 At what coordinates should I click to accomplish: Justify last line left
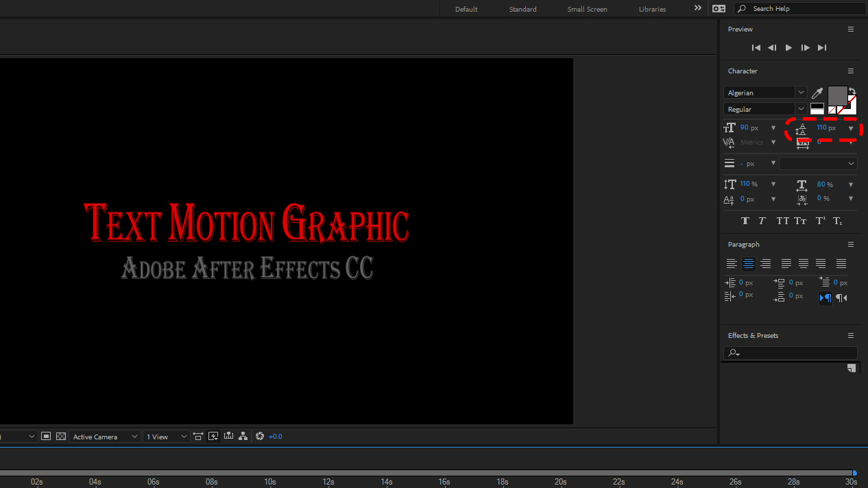coord(786,263)
